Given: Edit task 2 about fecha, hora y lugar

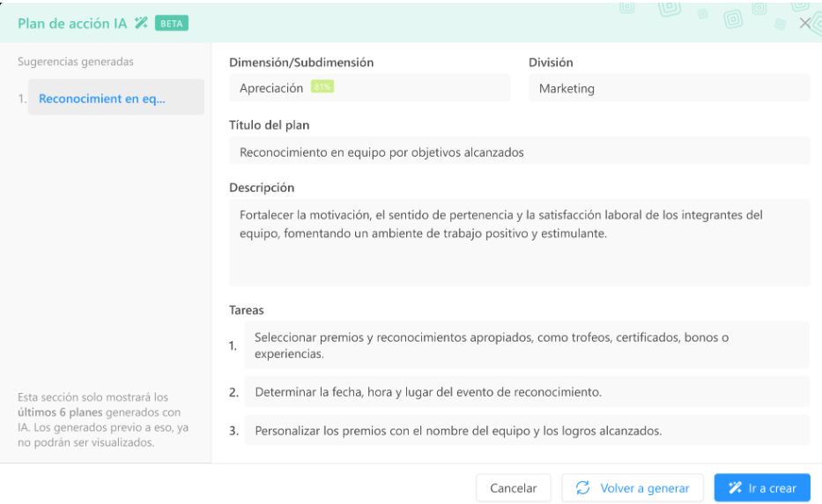Looking at the screenshot, I should pos(527,392).
